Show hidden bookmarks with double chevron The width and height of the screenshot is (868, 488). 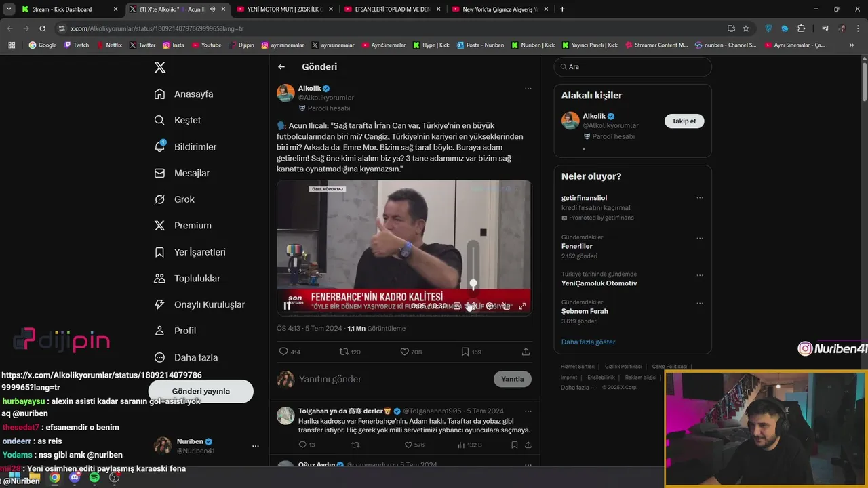852,45
